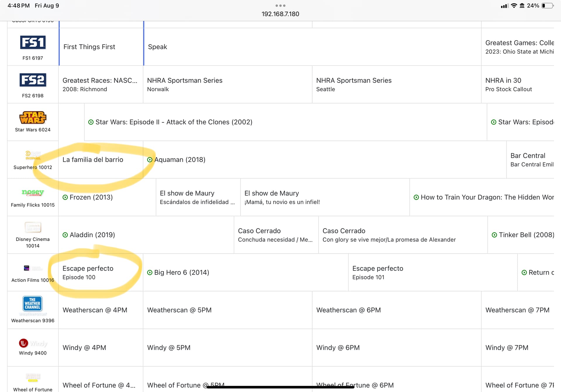This screenshot has width=561, height=392.
Task: Open Aladdin (2019) program cell
Action: (x=92, y=235)
